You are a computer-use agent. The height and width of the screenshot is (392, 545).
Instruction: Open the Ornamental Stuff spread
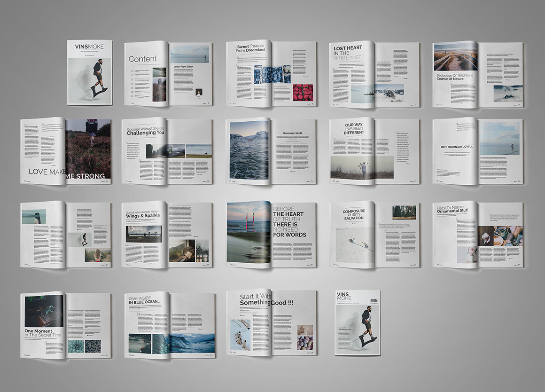[477, 235]
